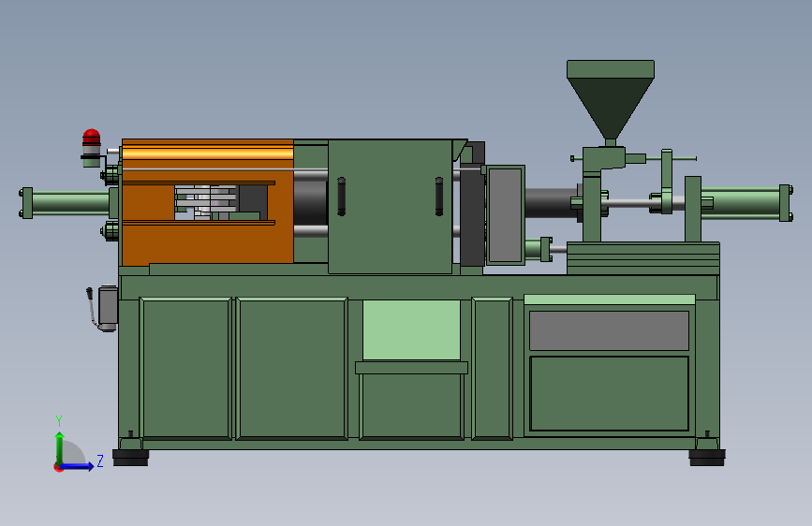This screenshot has height=526, width=812.
Task: Select the left black levelling foot
Action: [x=130, y=458]
